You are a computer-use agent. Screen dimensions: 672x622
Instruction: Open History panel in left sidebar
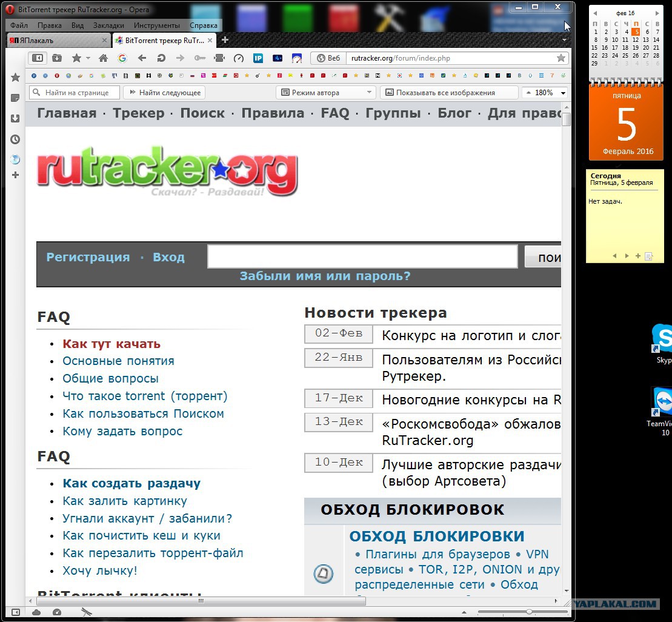(15, 139)
